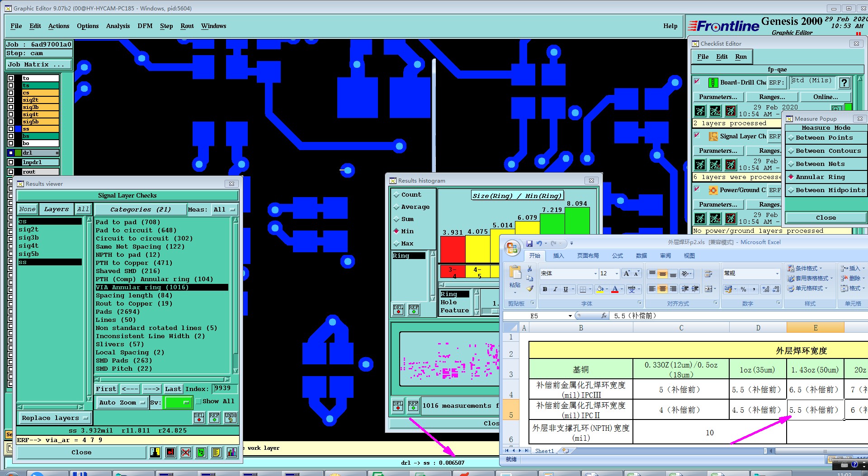
Task: Click the black-and-yellow silhouette icon in Results viewer
Action: click(x=155, y=452)
